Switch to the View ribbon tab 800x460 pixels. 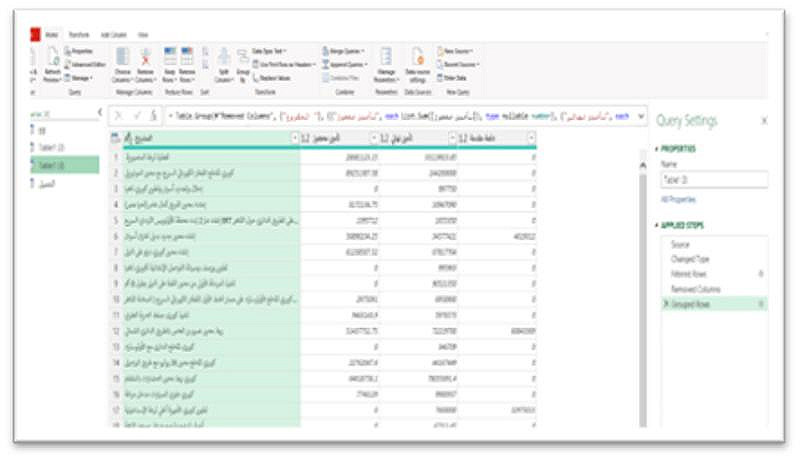coord(143,35)
